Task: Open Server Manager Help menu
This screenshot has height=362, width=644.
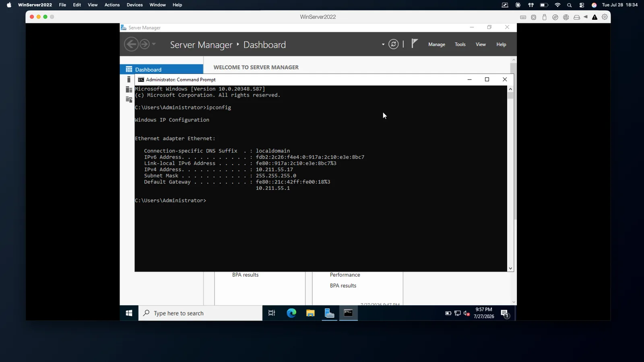Action: 501,44
